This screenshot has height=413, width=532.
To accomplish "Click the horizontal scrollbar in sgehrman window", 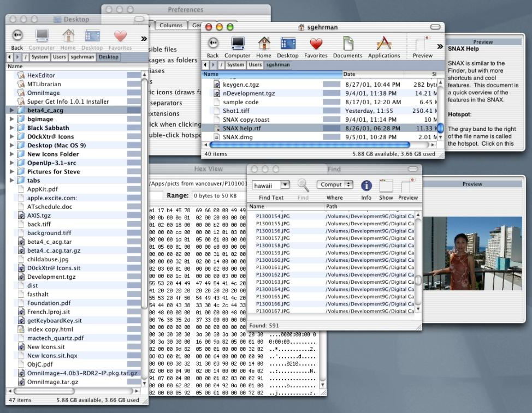I will coord(309,145).
